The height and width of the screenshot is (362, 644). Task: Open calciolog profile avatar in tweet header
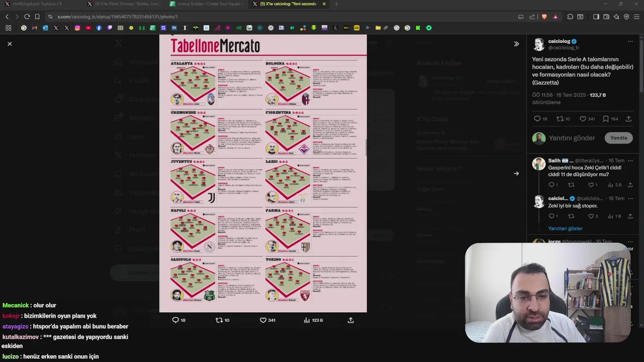[539, 44]
